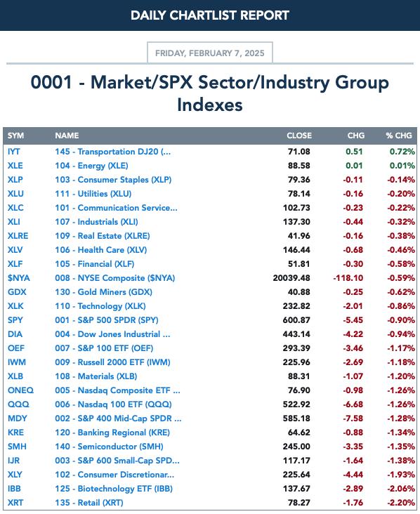Click the XLP ticker symbol
Image resolution: width=420 pixels, height=514 pixels.
coord(15,180)
